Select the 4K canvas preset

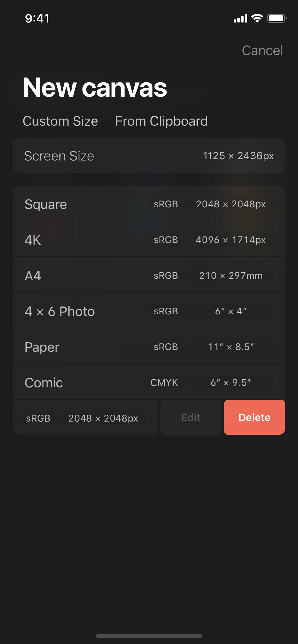[33, 240]
